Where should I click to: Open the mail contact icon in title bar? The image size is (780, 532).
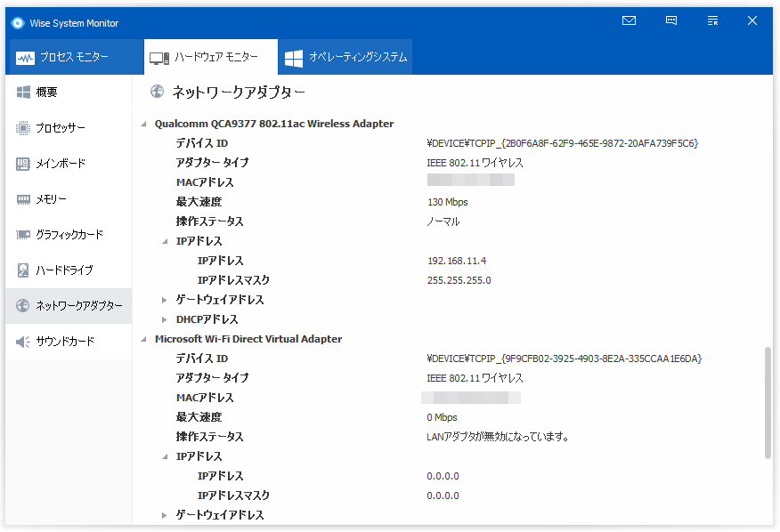pos(629,20)
